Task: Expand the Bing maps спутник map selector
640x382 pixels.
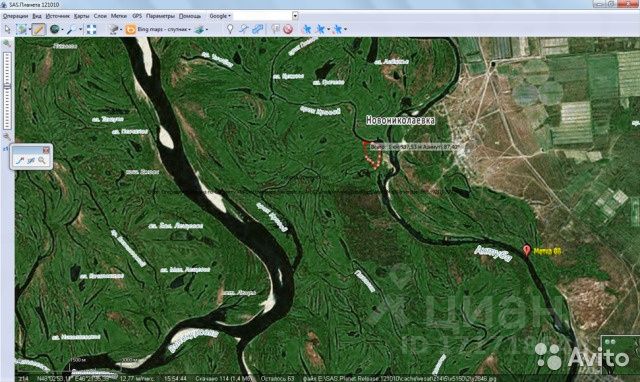Action: (158, 29)
